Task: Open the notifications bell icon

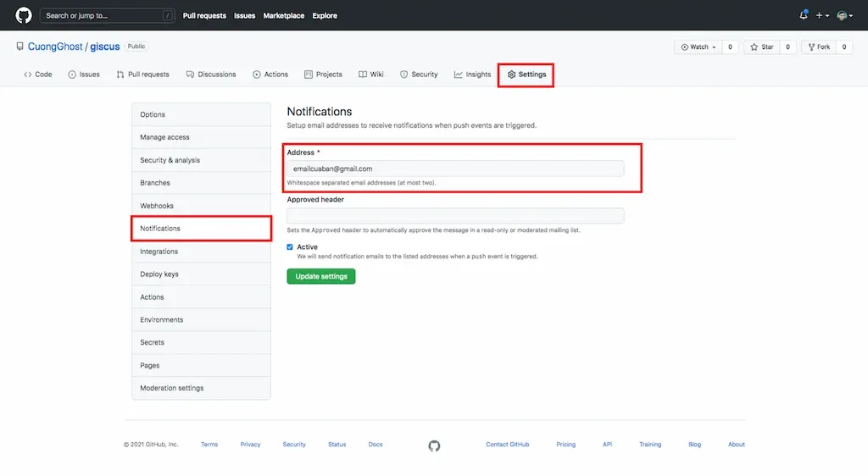Action: [x=804, y=15]
